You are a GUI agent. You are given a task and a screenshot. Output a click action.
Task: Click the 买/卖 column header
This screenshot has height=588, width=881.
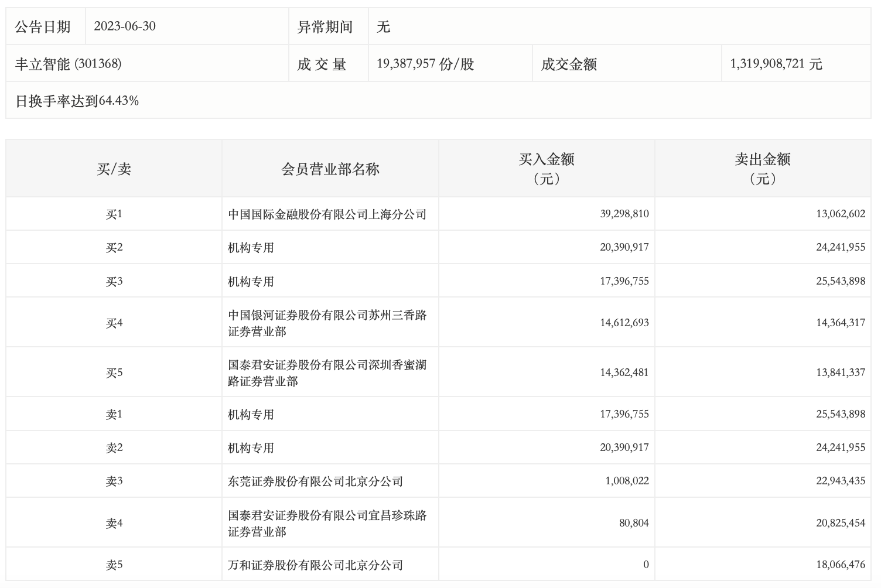point(114,169)
